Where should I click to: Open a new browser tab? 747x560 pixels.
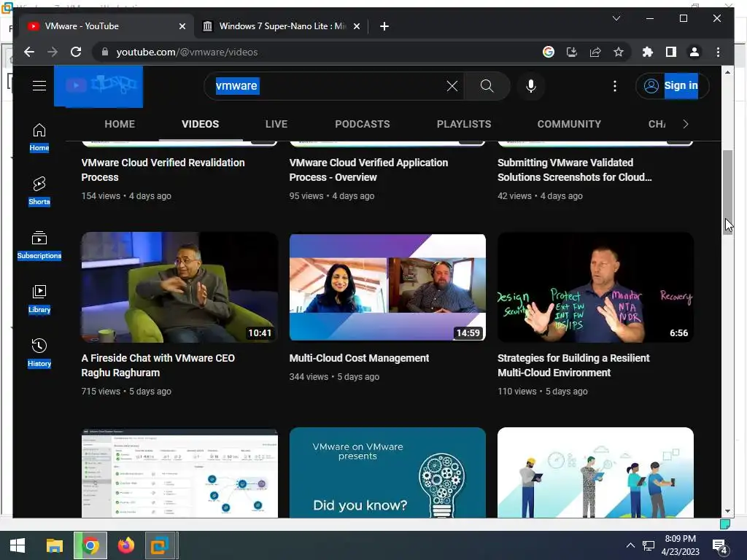click(x=384, y=26)
